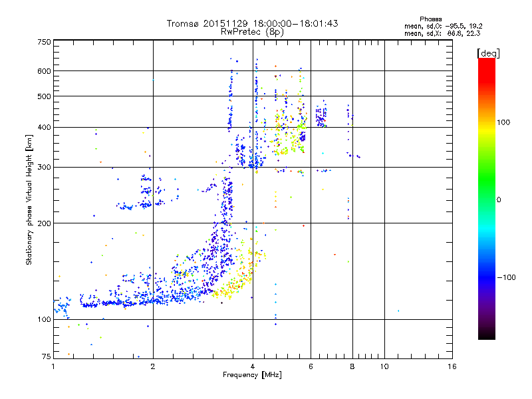Click the colorbar label "-100"
The image size is (532, 399).
pyautogui.click(x=507, y=277)
